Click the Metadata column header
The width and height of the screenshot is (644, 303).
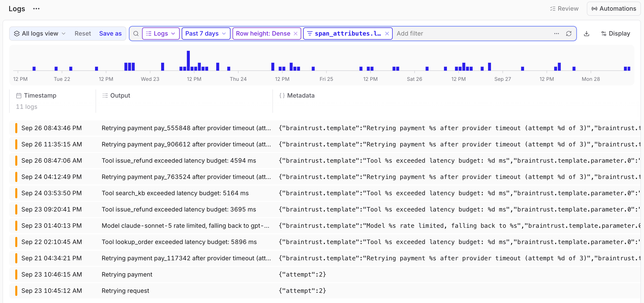click(297, 96)
